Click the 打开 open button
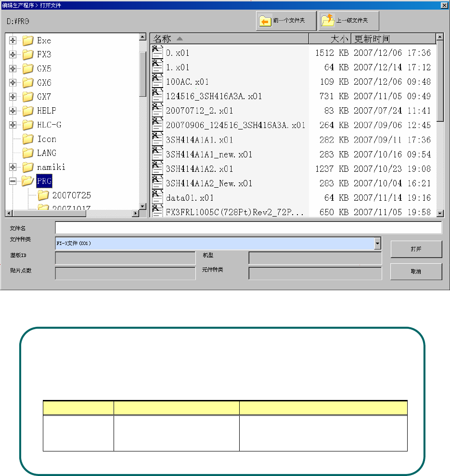450x476 pixels. (x=416, y=249)
